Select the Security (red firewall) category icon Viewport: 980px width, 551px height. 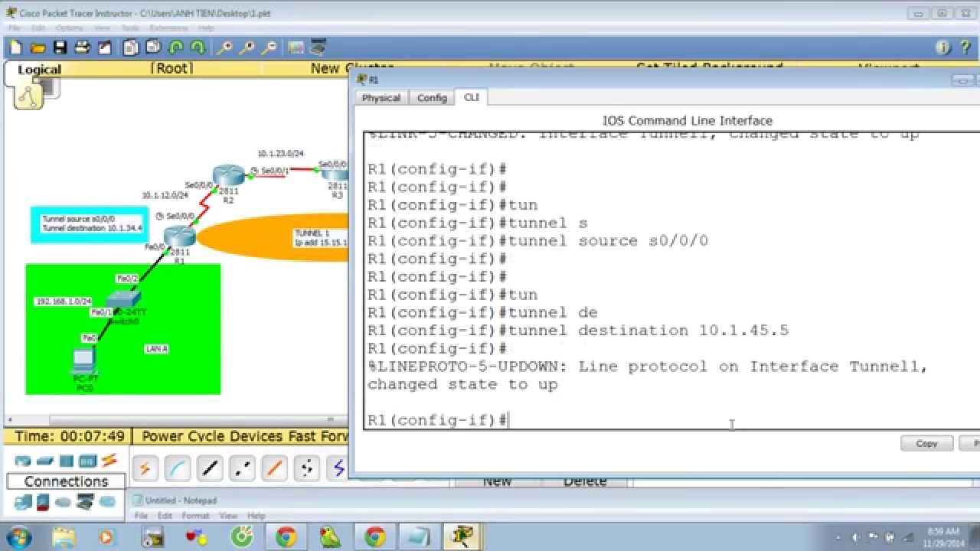tap(43, 502)
